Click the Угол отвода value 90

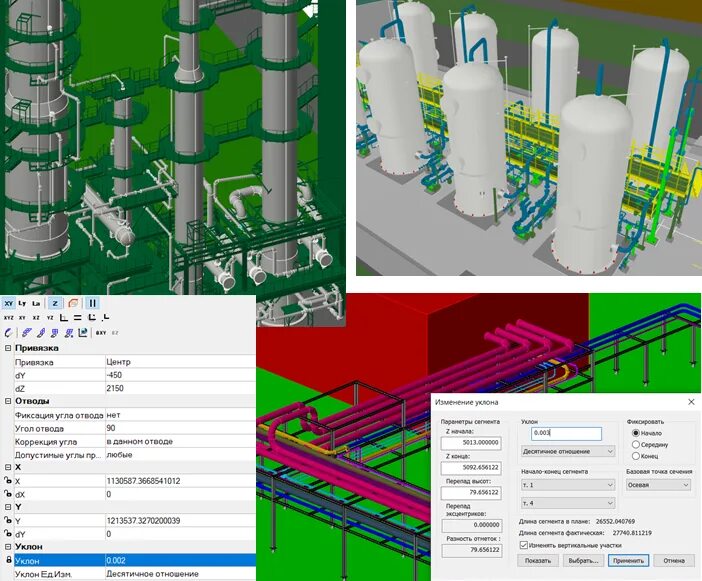point(180,428)
